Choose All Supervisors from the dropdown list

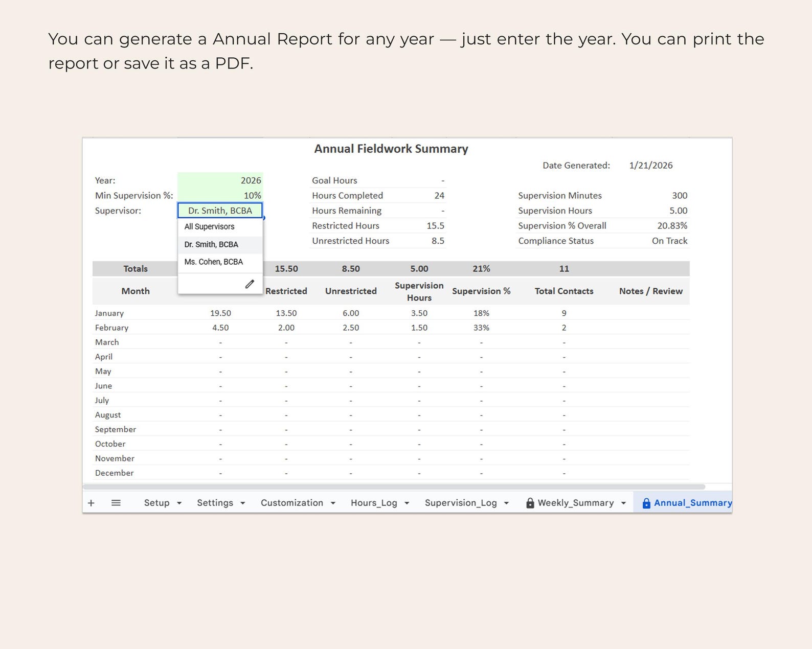[x=220, y=227]
